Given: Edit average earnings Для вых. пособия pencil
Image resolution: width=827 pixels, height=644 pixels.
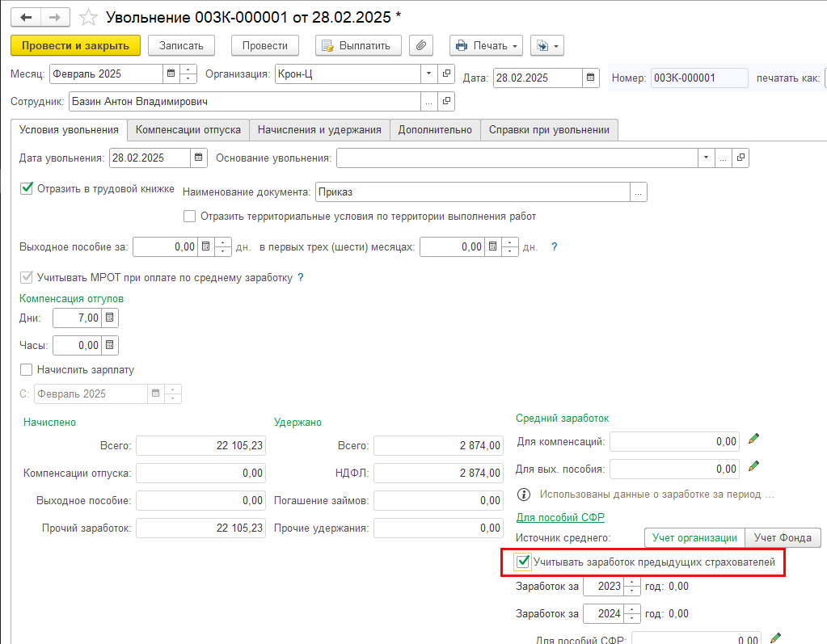Looking at the screenshot, I should [754, 467].
